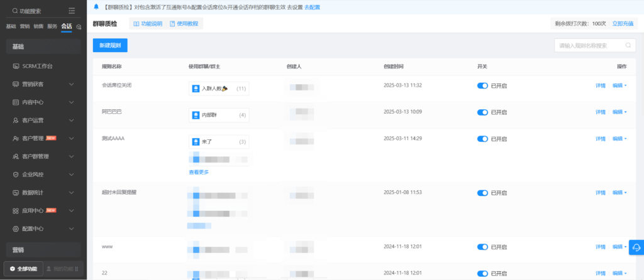
Task: Toggle the switch for 阿巴巴巴 rule
Action: pyautogui.click(x=482, y=112)
